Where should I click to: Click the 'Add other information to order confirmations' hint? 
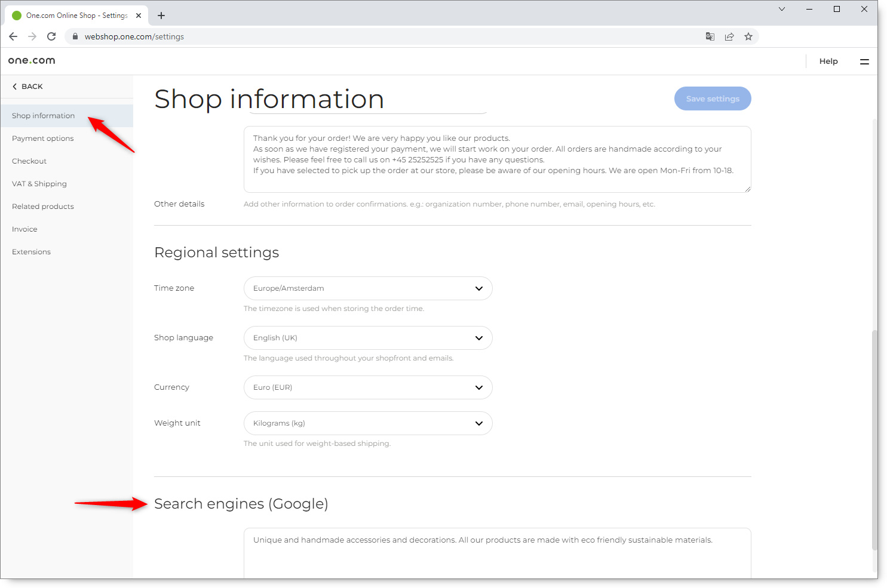(449, 204)
